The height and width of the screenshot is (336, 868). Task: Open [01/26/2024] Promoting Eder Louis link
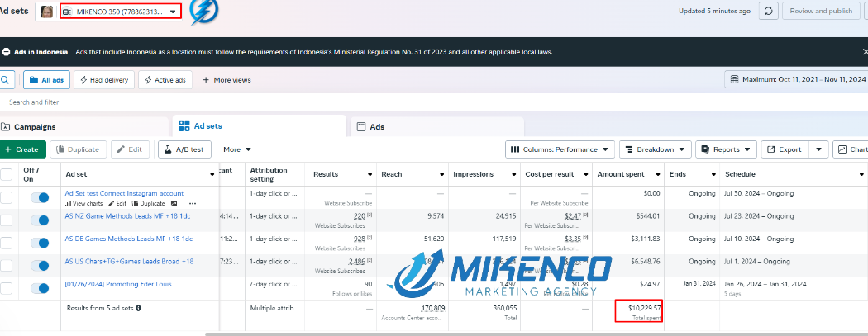[x=118, y=284]
